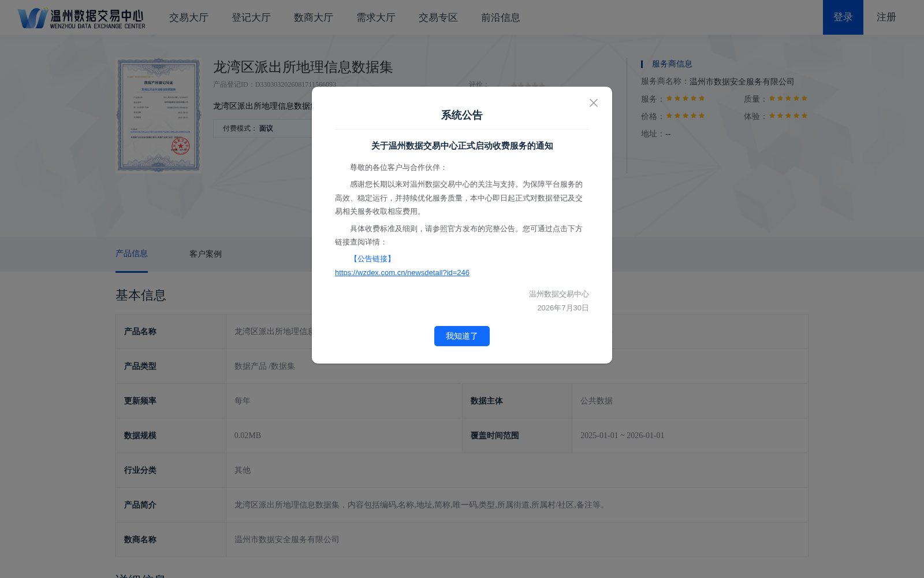Click the 更新频率 label cell

pyautogui.click(x=171, y=401)
